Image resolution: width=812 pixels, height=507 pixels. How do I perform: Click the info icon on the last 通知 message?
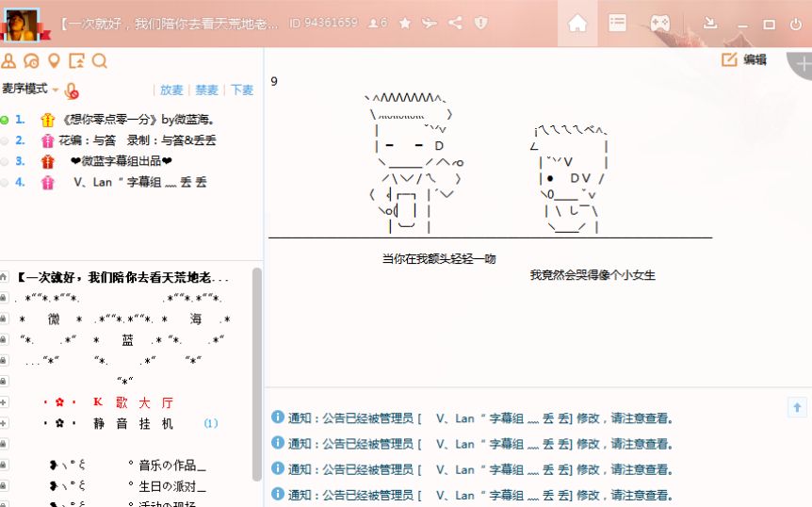(x=278, y=494)
